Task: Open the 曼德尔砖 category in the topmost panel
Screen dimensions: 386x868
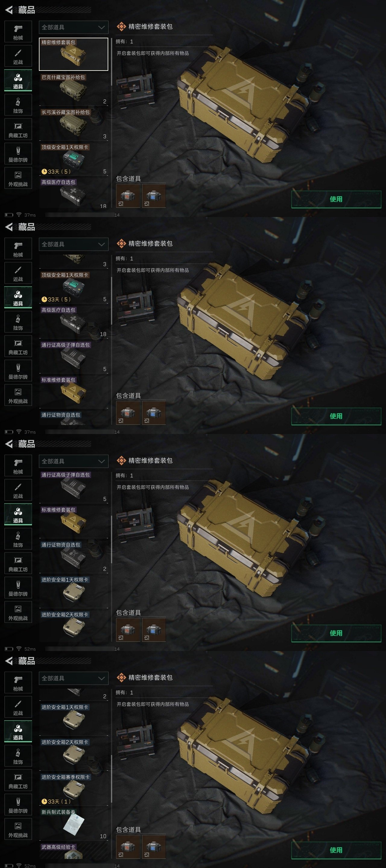Action: 18,154
